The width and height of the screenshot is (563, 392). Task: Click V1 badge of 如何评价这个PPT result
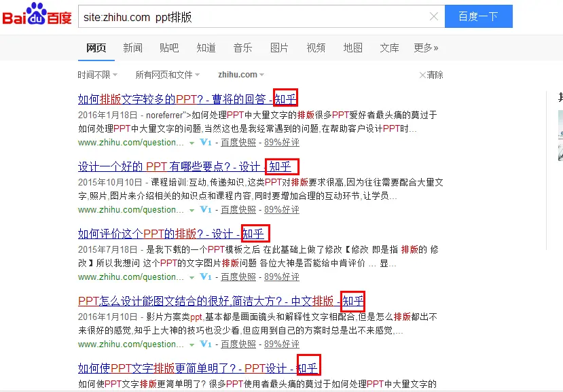pos(206,277)
